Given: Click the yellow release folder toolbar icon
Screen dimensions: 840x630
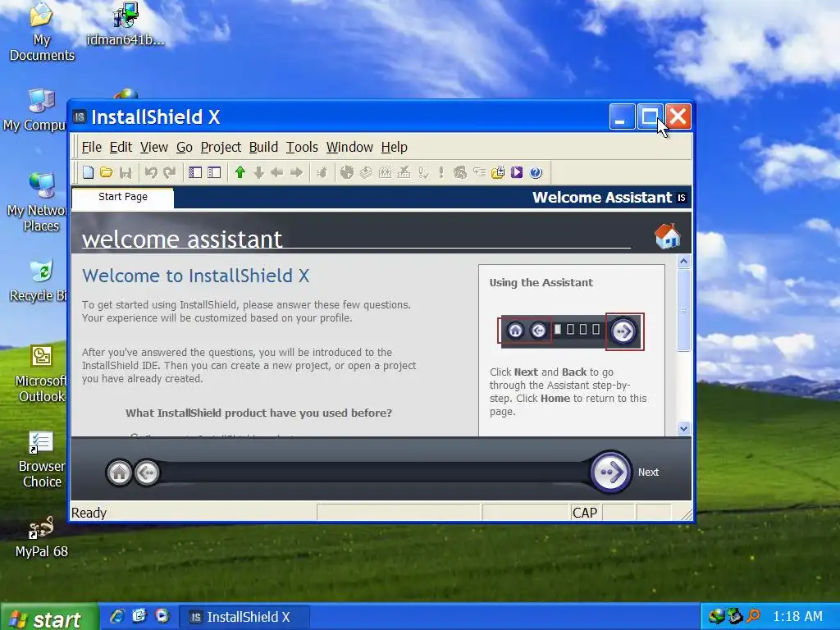Looking at the screenshot, I should [x=498, y=172].
